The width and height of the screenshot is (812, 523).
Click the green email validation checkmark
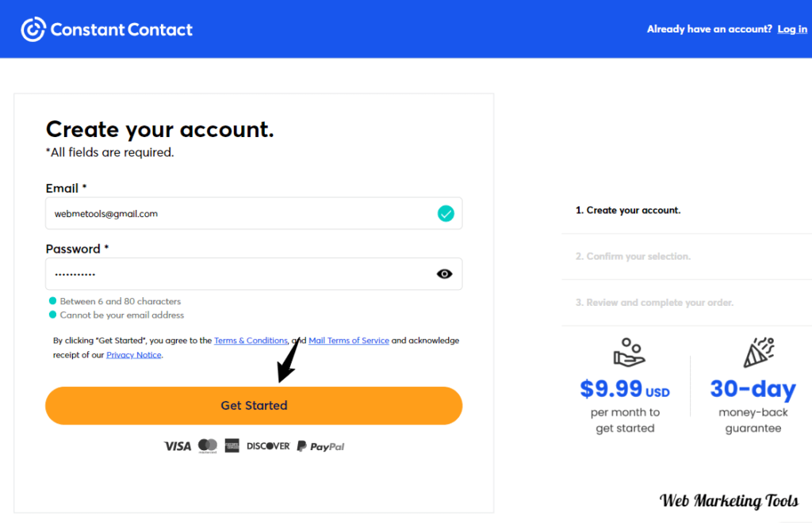click(446, 213)
